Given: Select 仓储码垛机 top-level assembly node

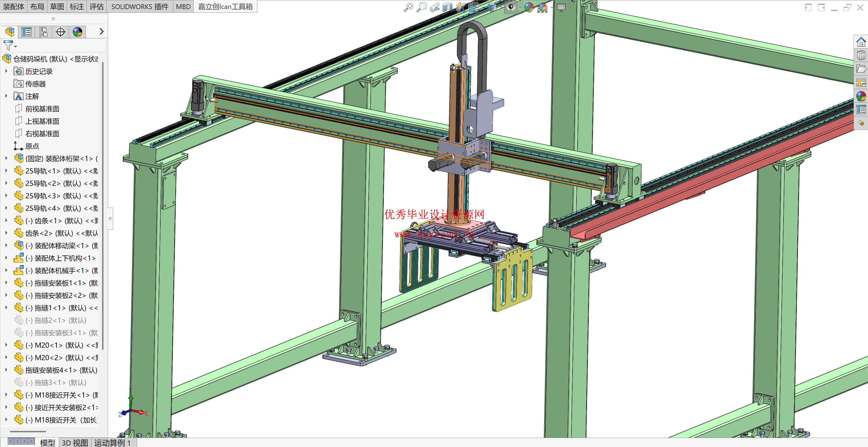Looking at the screenshot, I should (51, 59).
